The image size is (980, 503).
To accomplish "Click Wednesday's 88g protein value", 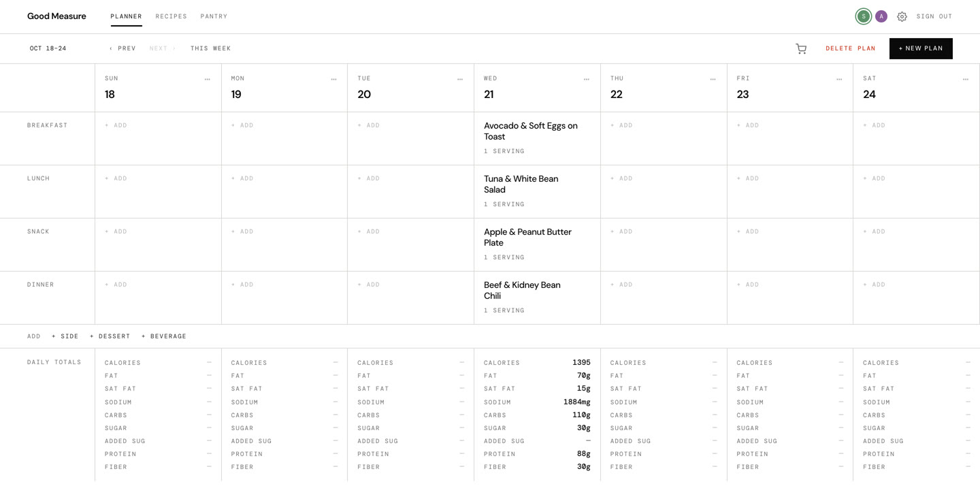I will (584, 454).
